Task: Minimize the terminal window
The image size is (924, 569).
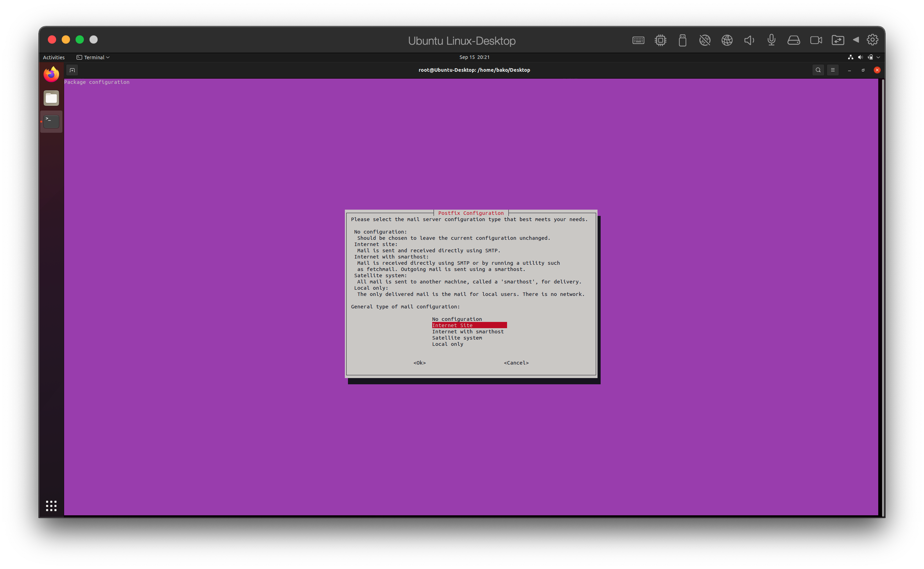Action: (849, 70)
